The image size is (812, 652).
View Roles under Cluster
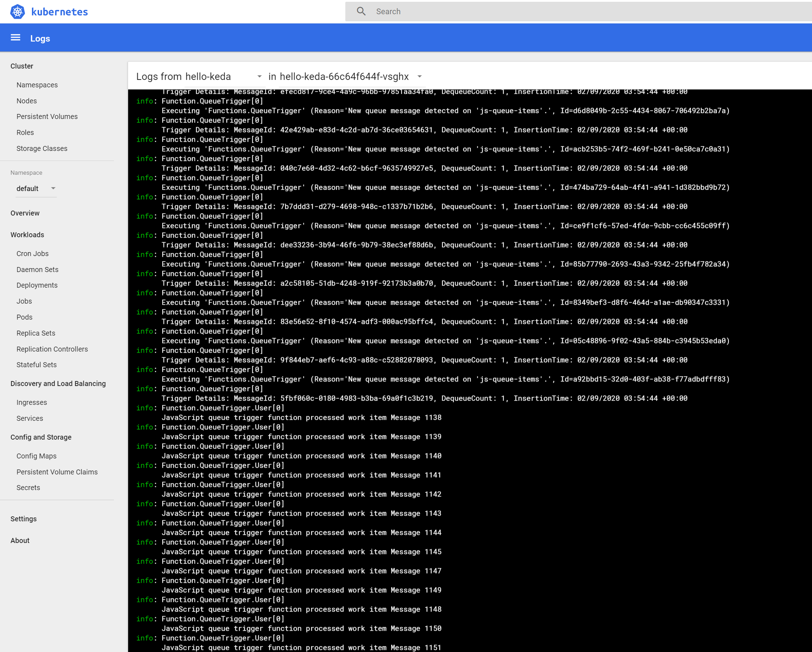coord(25,132)
